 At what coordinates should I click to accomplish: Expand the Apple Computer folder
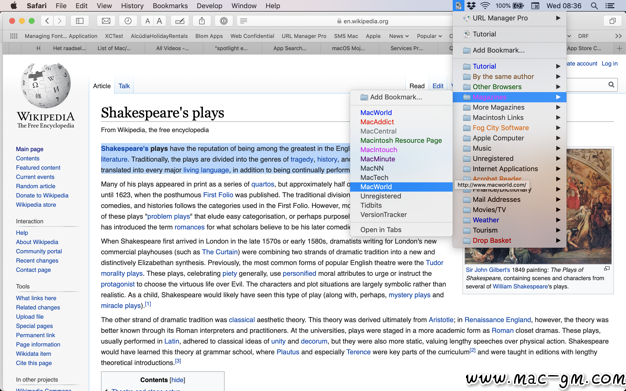[509, 138]
